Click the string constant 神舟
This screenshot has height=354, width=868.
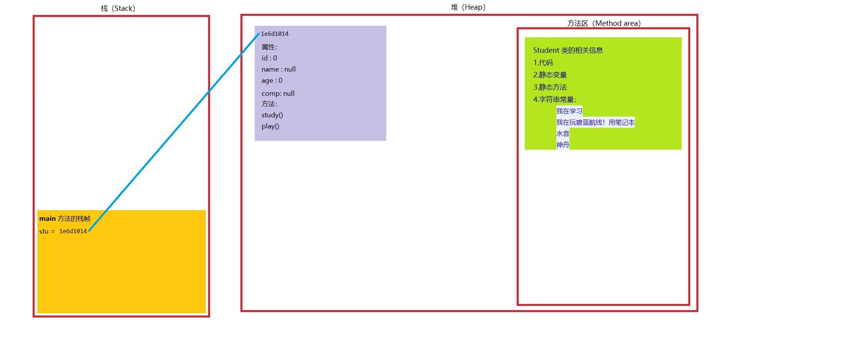pos(563,145)
